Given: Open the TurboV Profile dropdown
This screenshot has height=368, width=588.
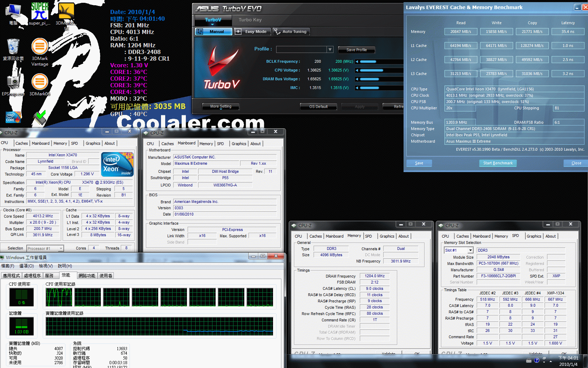Looking at the screenshot, I should [330, 49].
